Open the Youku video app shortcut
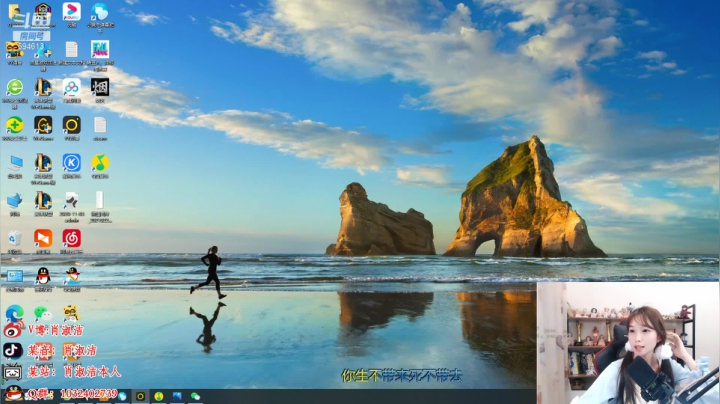The image size is (720, 404). click(72, 11)
